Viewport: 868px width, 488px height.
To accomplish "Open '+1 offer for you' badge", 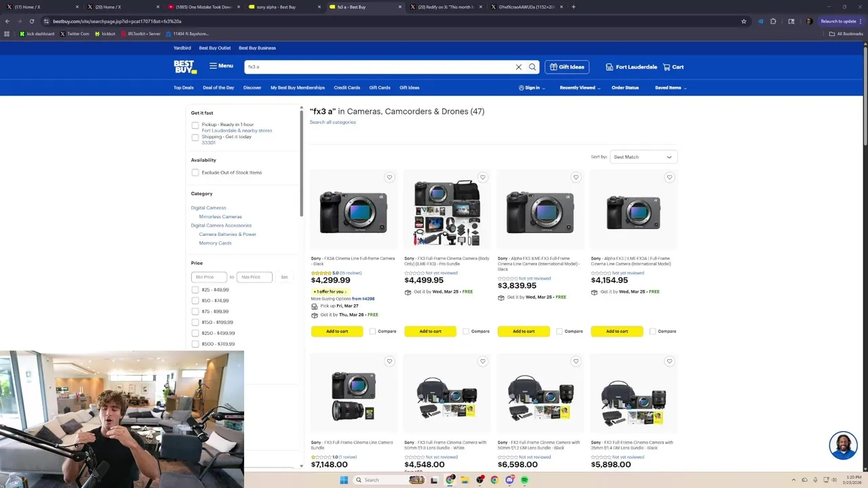I will click(x=330, y=291).
